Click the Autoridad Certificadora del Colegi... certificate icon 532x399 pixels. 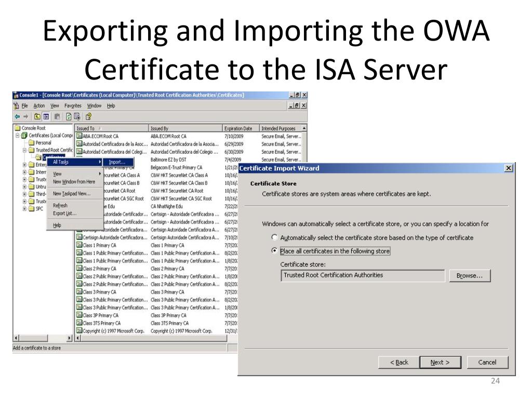[x=79, y=152]
